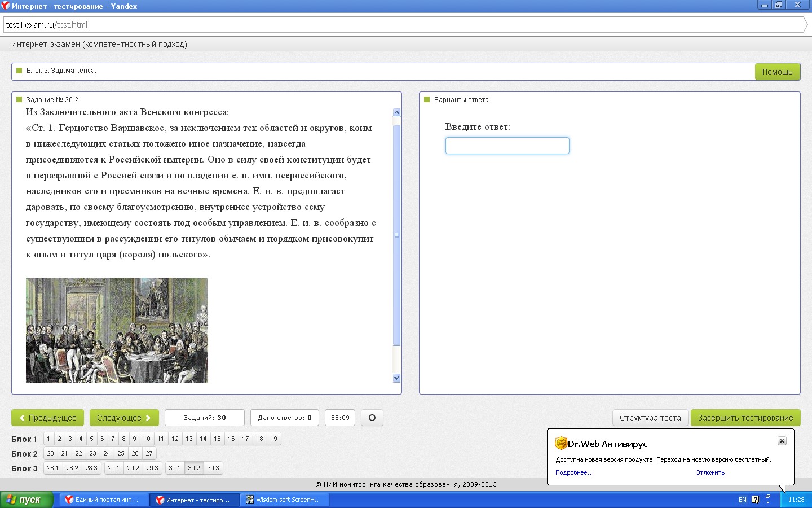Click the scroll up arrow in task panel
This screenshot has height=508, width=812.
click(x=396, y=112)
